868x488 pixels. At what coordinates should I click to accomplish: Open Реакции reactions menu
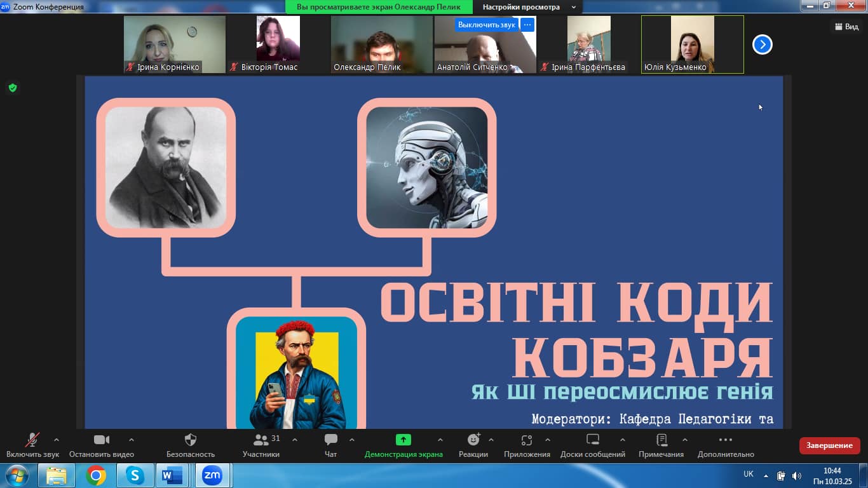coord(473,445)
